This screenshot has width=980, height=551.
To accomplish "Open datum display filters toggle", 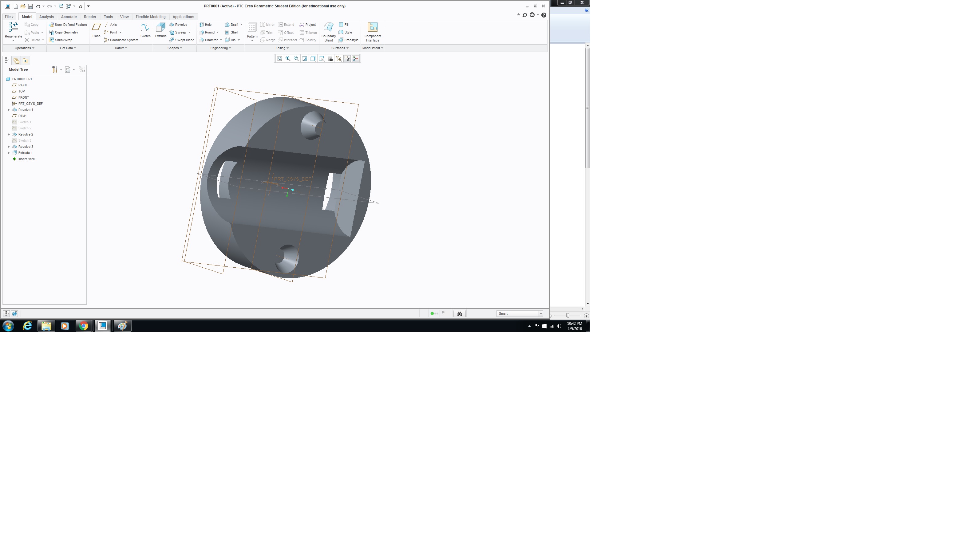I will [338, 59].
